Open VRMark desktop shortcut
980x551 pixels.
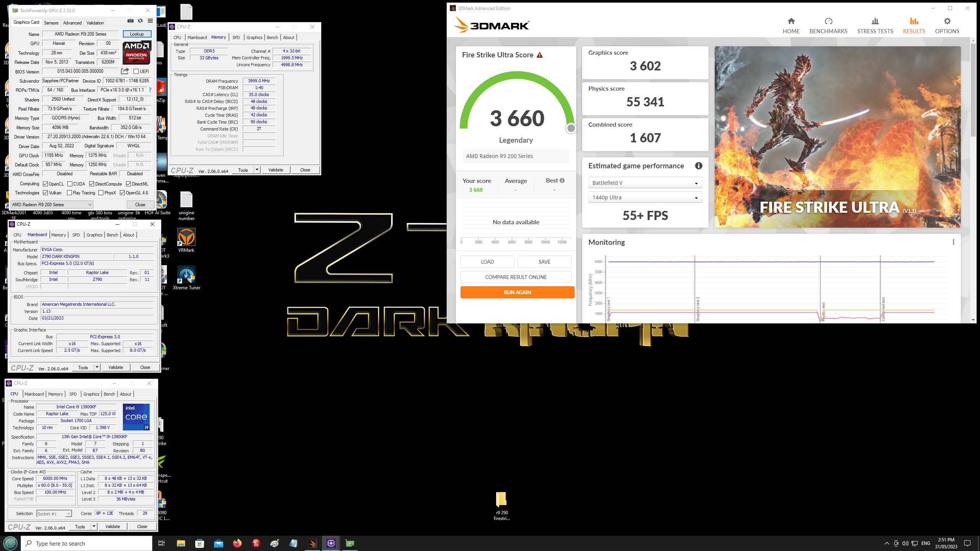pos(186,241)
